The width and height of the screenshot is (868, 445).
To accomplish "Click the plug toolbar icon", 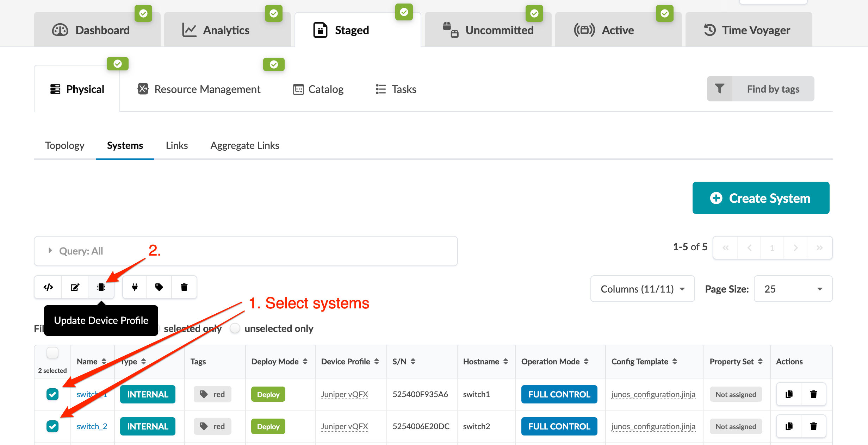I will 135,287.
